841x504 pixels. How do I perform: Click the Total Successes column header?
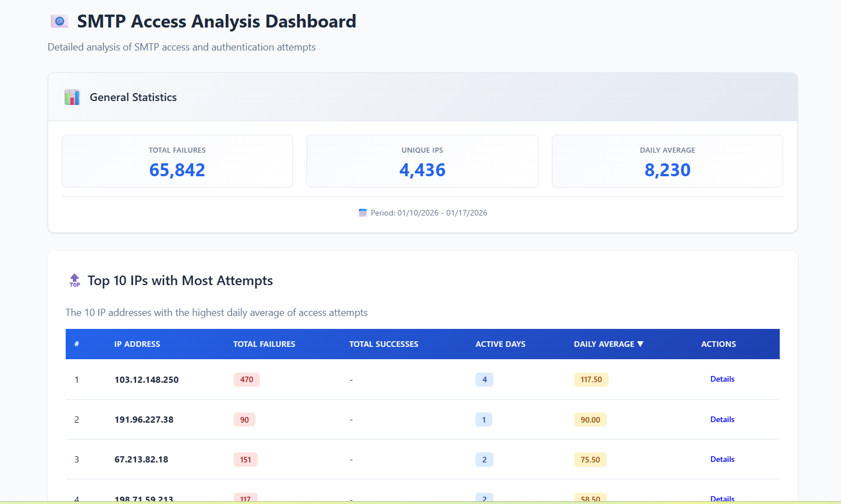pos(383,344)
